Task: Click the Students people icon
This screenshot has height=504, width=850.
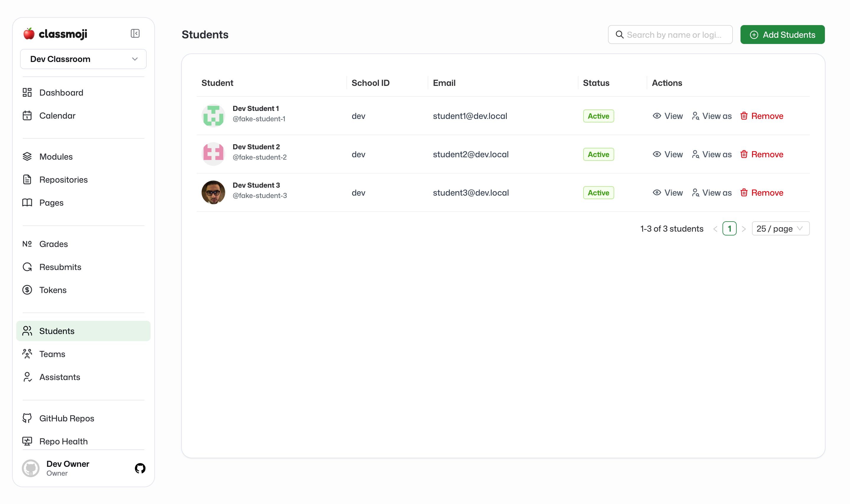Action: [x=27, y=331]
